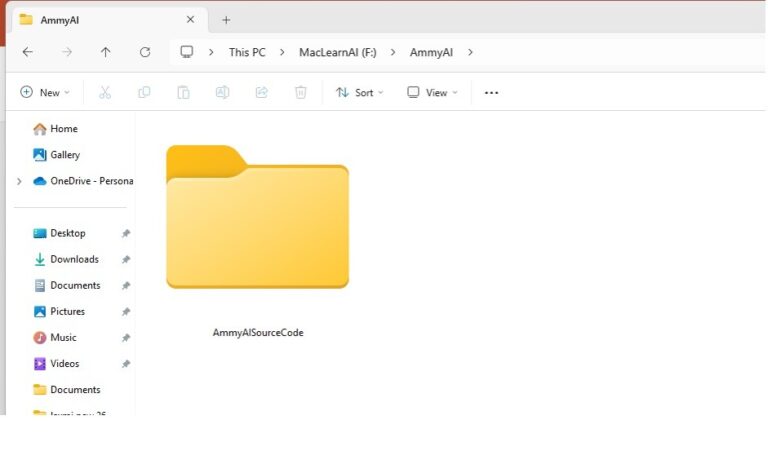Navigate back using the back arrow
This screenshot has width=768, height=451.
click(27, 52)
